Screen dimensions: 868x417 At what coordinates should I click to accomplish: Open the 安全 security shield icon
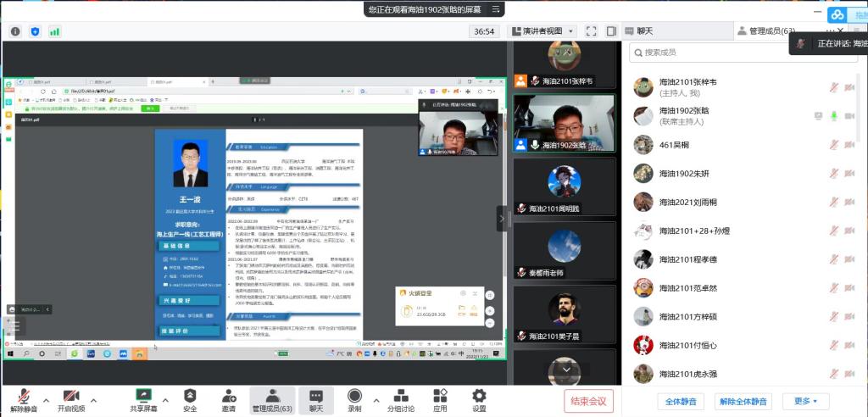[x=190, y=396]
